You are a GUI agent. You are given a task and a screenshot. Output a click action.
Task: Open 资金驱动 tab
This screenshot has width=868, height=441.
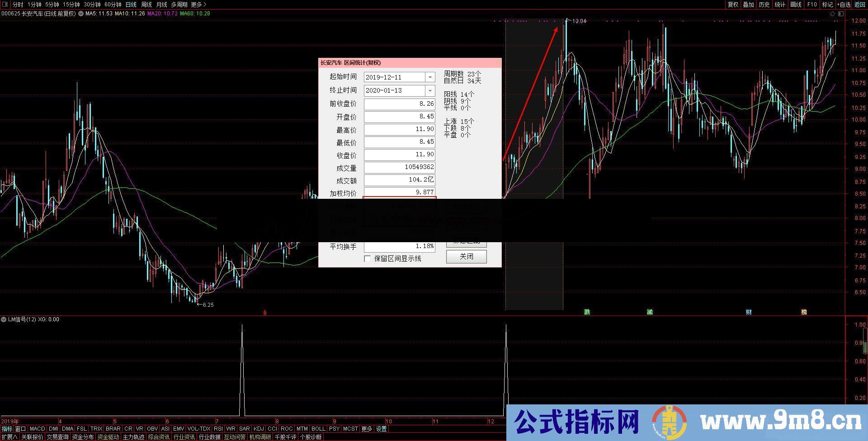click(x=108, y=437)
